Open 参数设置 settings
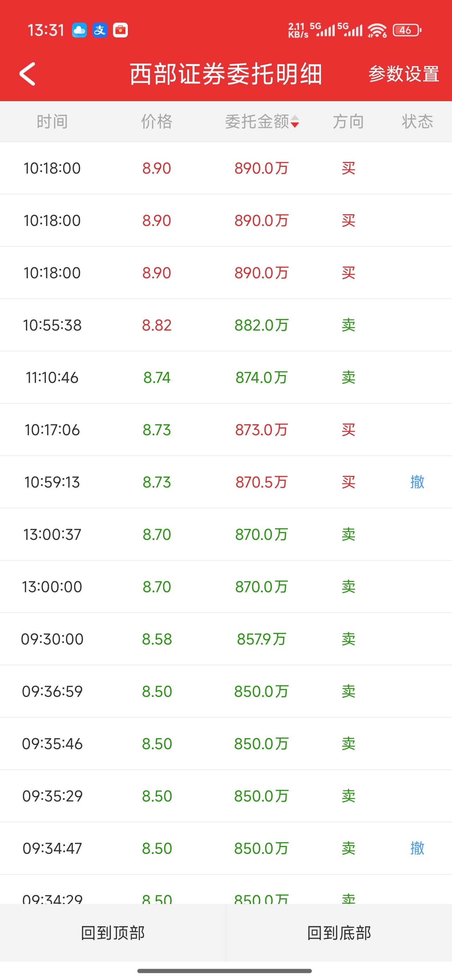Viewport: 452px width, 980px height. click(404, 74)
